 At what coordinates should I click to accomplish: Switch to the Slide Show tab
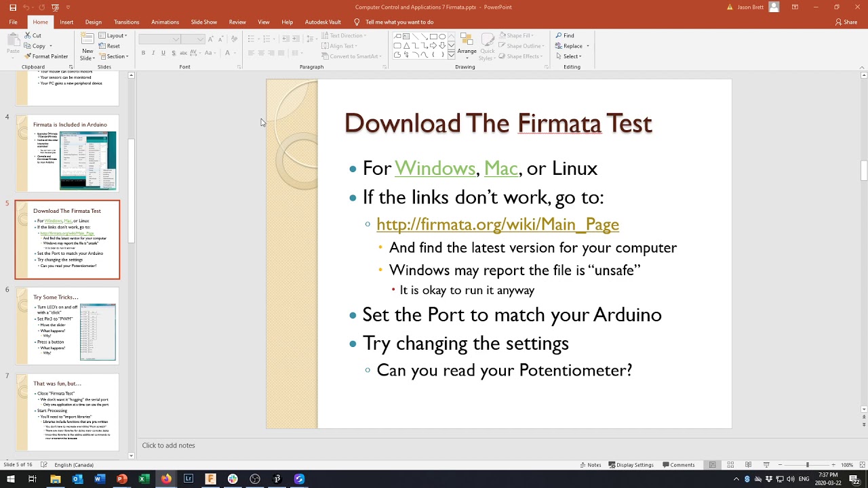[x=204, y=22]
